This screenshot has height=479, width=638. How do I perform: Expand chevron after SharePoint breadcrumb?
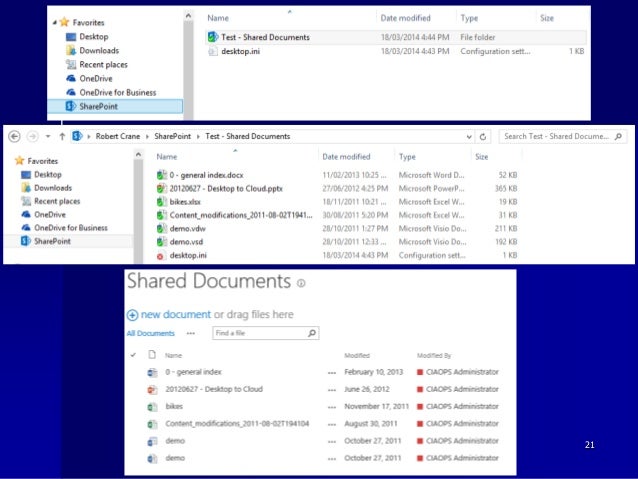[x=198, y=136]
